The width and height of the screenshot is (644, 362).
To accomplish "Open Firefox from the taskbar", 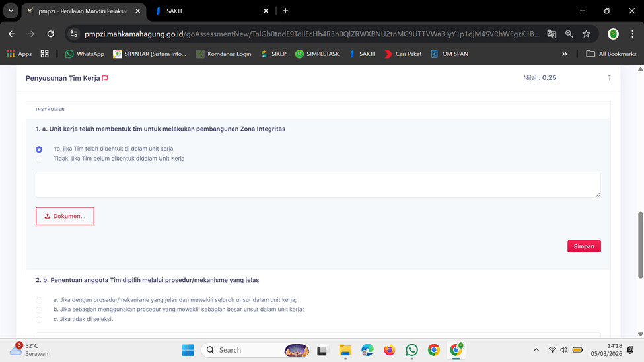I will [390, 350].
